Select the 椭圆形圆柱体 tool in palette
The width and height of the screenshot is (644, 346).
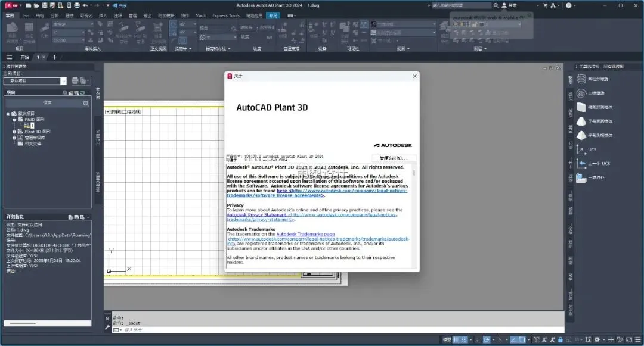pyautogui.click(x=595, y=107)
